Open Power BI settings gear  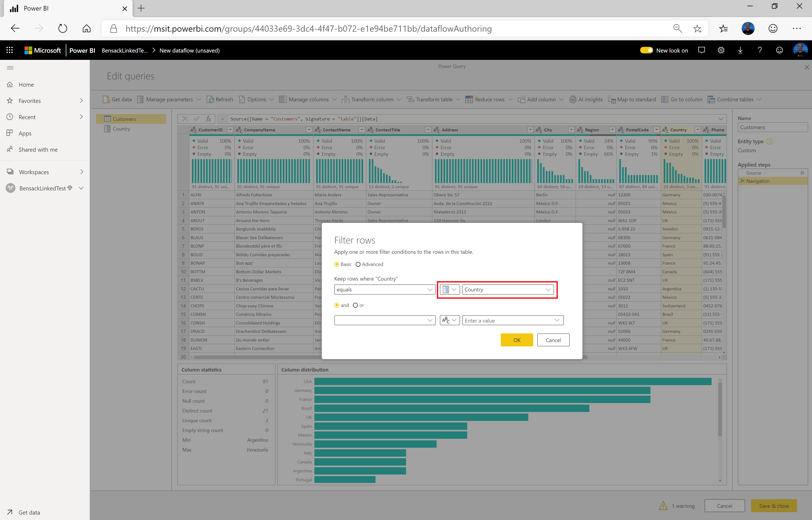tap(721, 50)
